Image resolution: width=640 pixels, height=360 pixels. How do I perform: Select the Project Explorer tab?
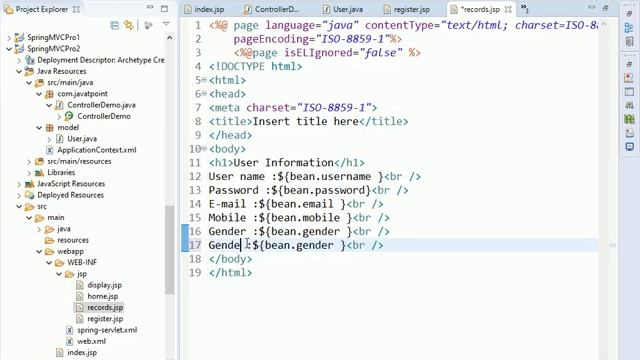pyautogui.click(x=42, y=9)
